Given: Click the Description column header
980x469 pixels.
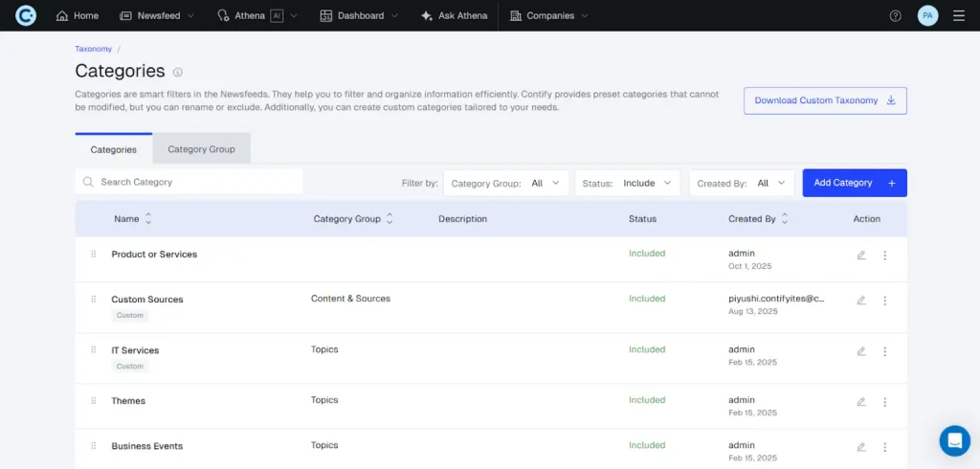Looking at the screenshot, I should (462, 219).
